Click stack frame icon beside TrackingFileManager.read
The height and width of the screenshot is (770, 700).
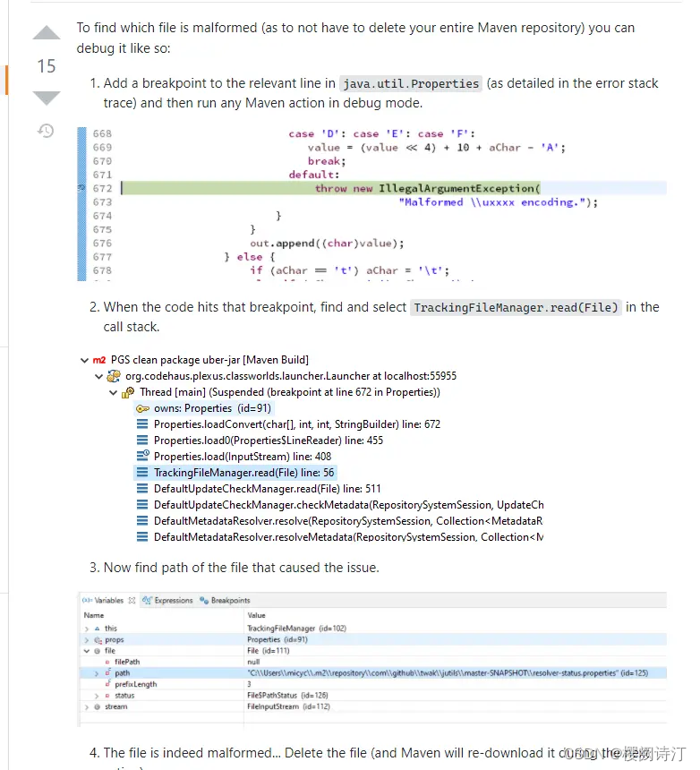pyautogui.click(x=141, y=473)
